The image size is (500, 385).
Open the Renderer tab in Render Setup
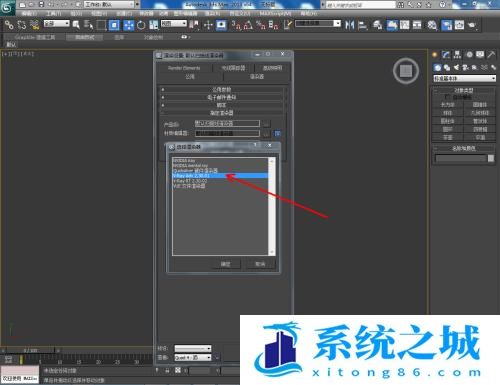pyautogui.click(x=257, y=77)
